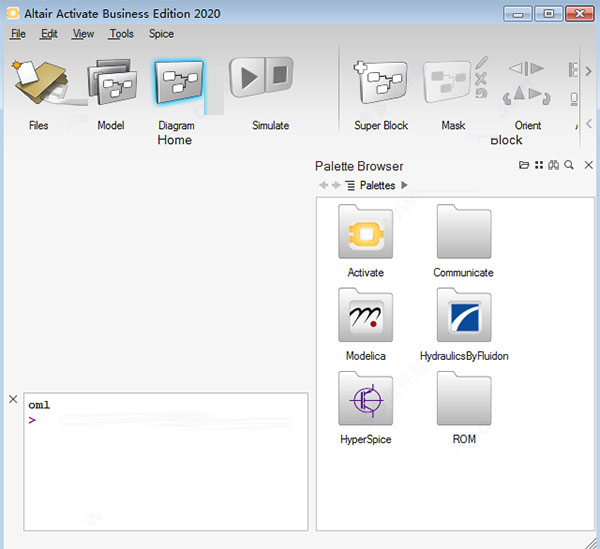The image size is (600, 549).
Task: Open the Spice menu
Action: click(x=161, y=34)
